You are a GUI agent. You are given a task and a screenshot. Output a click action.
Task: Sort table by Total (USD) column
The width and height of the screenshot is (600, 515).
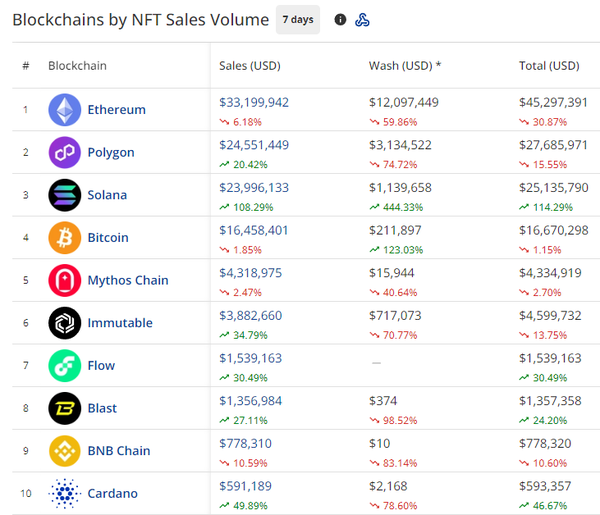point(549,66)
